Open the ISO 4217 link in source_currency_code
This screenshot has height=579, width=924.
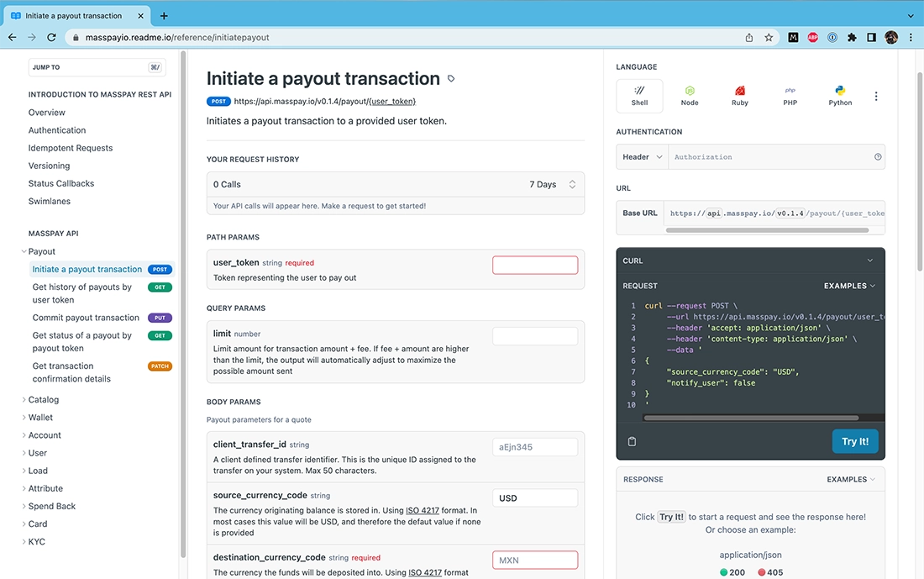[423, 511]
